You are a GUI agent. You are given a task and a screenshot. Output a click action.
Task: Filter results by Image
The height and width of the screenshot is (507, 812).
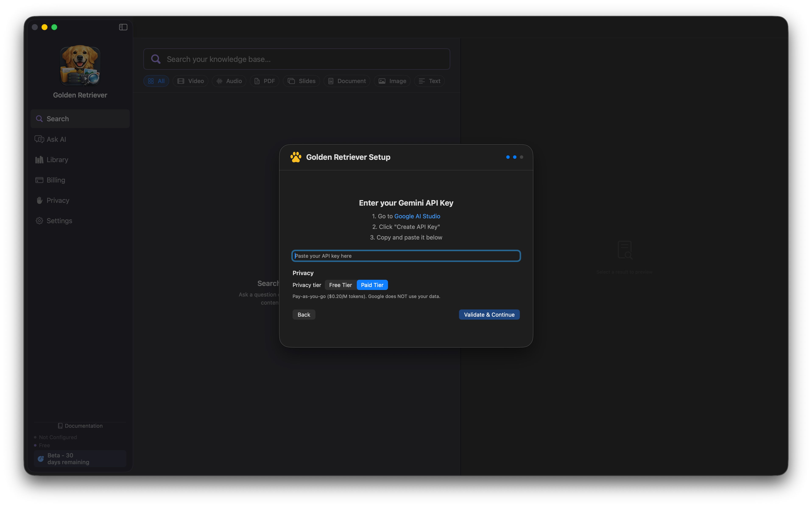coord(392,81)
